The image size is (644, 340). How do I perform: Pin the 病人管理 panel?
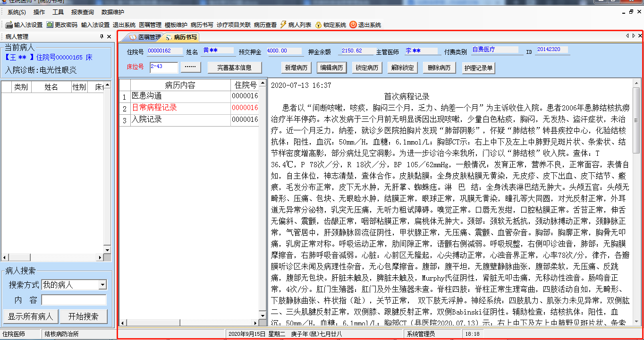point(102,36)
